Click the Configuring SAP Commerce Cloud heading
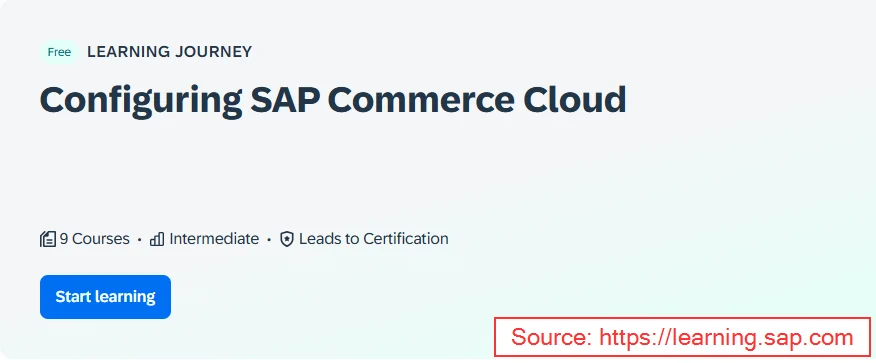The image size is (876, 363). click(x=333, y=101)
